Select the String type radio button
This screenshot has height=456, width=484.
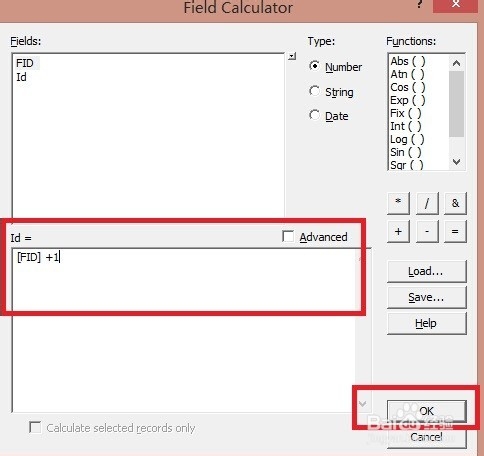pos(314,91)
